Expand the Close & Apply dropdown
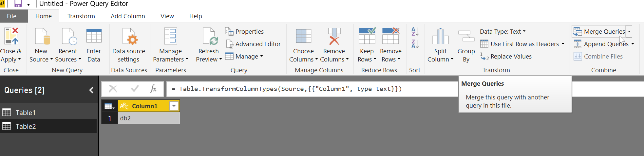 click(x=19, y=59)
